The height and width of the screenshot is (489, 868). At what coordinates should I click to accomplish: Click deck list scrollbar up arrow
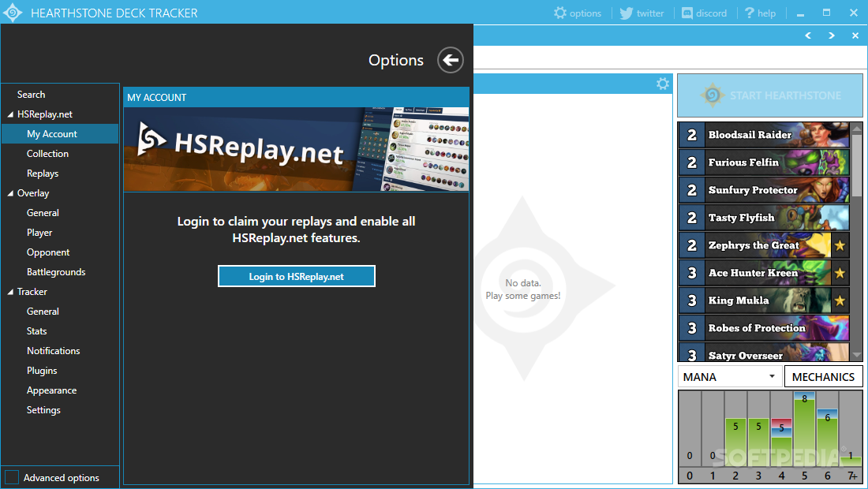pos(857,129)
